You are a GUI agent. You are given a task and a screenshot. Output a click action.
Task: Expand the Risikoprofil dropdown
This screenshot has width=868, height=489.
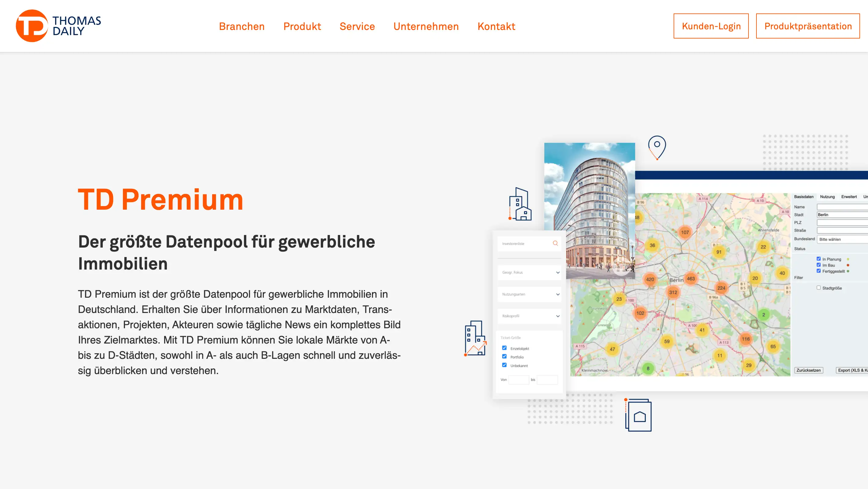(x=529, y=316)
